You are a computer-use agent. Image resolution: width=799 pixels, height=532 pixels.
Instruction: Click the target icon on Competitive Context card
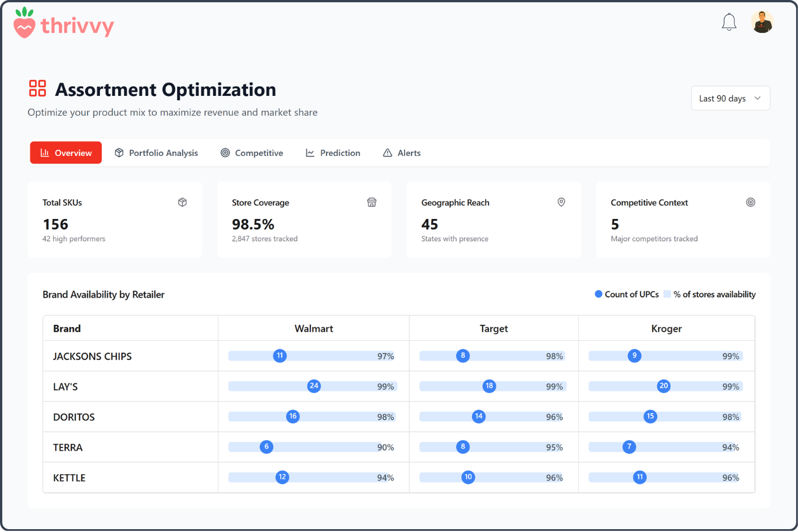(751, 202)
